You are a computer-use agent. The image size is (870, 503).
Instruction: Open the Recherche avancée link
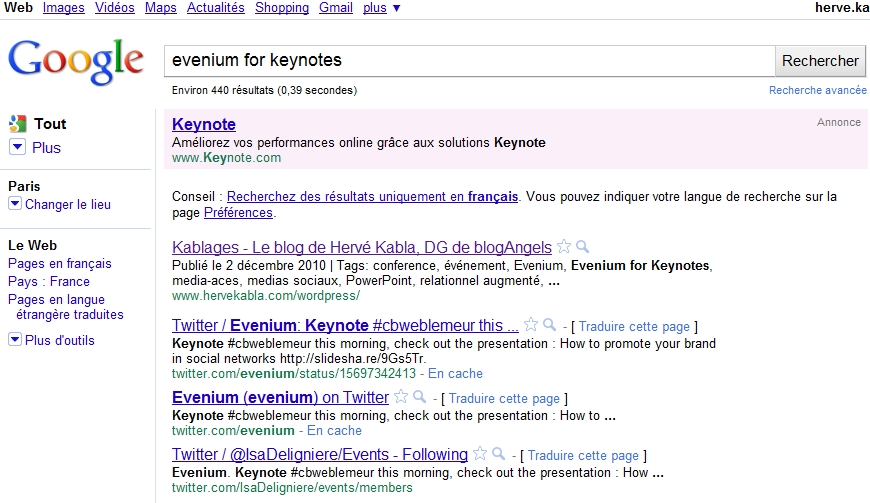coord(817,90)
